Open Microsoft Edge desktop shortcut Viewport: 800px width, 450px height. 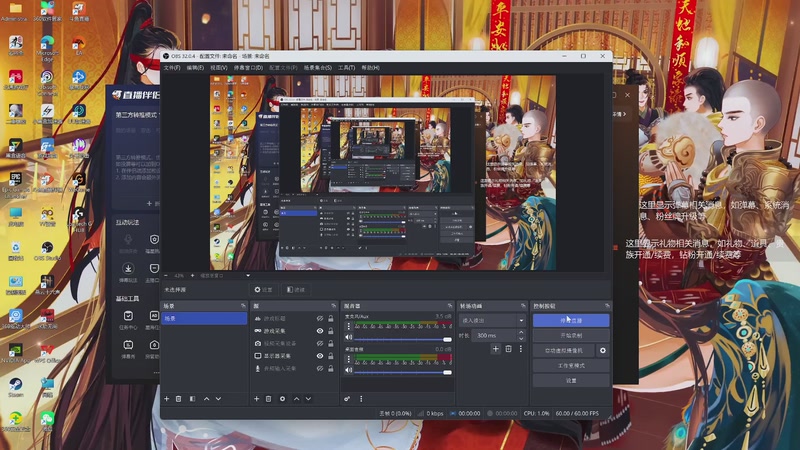point(47,49)
